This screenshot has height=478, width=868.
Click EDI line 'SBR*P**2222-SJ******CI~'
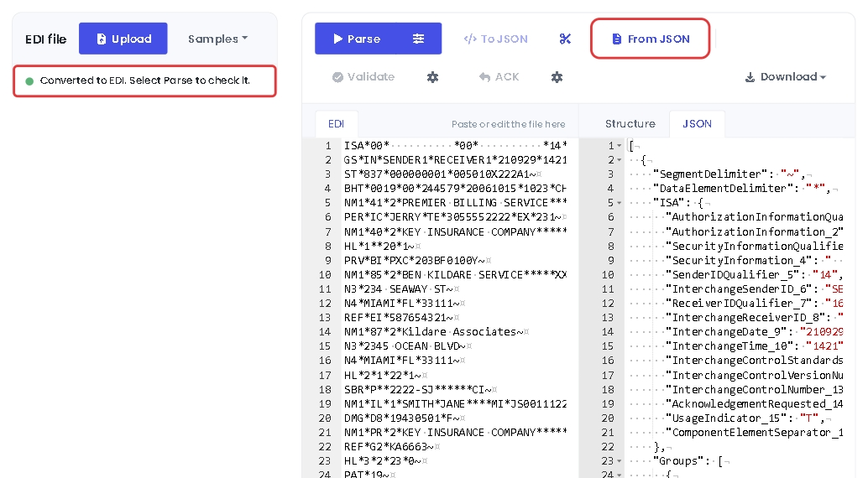point(421,389)
